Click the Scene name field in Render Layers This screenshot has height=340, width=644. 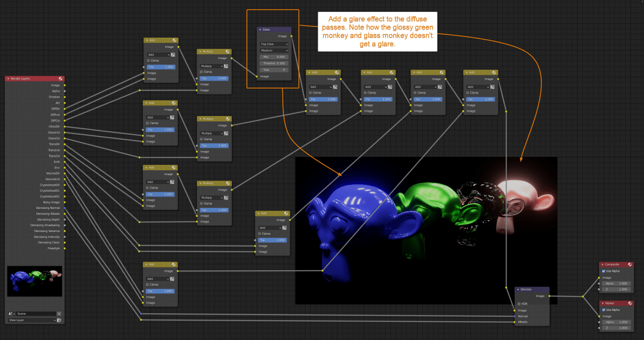[x=36, y=314]
